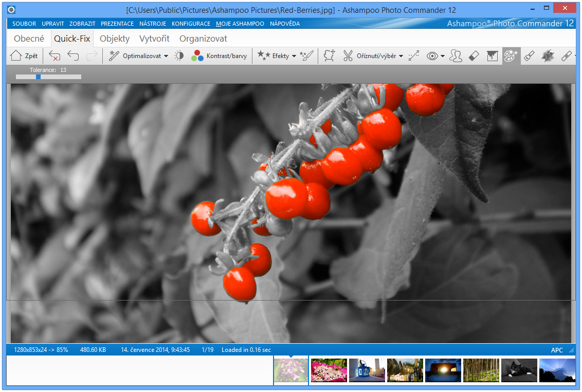Viewport: 582px width, 392px height.
Task: Click the undo arrow icon
Action: [73, 56]
